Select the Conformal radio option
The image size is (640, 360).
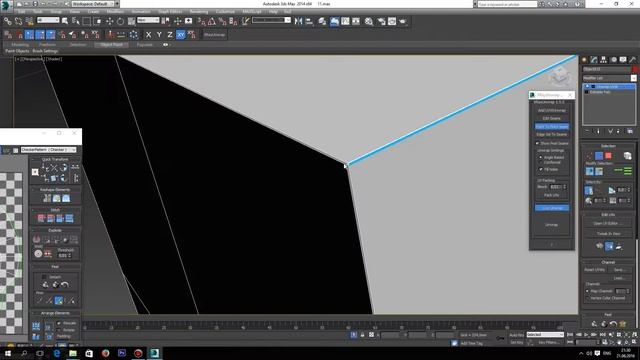click(x=540, y=162)
